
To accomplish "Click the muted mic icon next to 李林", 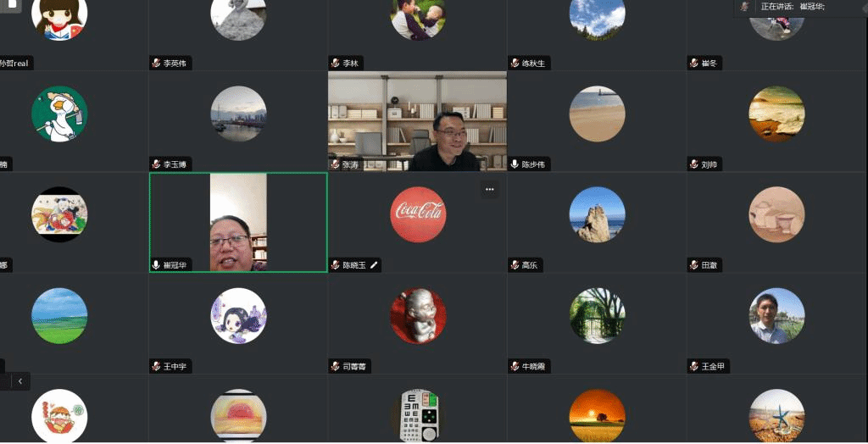I will pos(336,64).
